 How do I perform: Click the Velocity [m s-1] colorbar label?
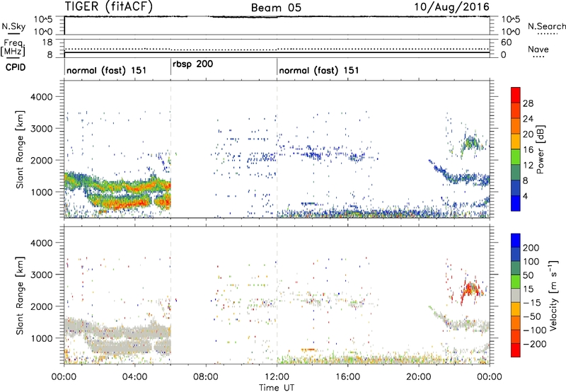click(553, 296)
